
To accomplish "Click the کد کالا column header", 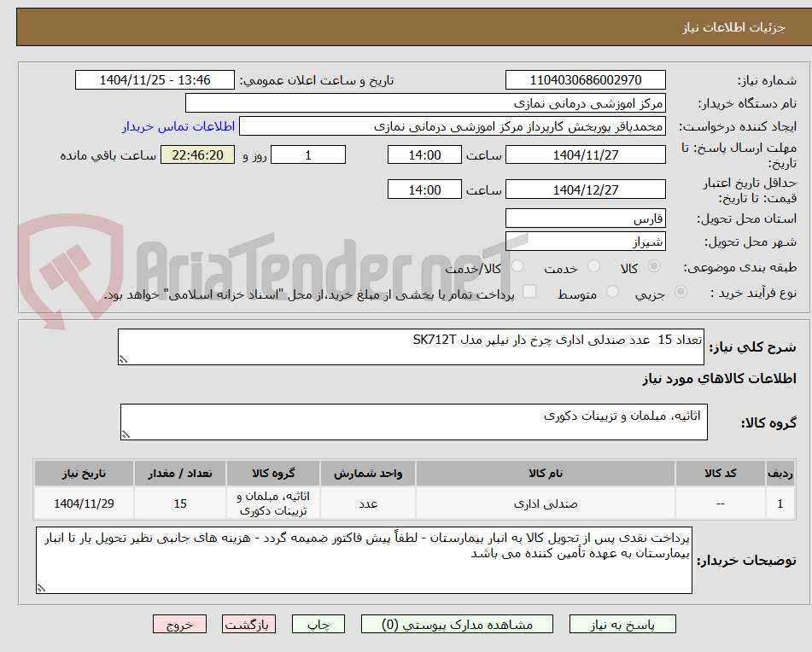I will click(x=721, y=474).
